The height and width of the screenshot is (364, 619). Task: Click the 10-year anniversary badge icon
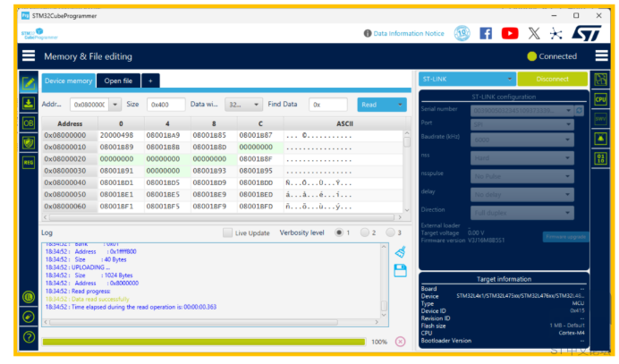click(x=462, y=33)
